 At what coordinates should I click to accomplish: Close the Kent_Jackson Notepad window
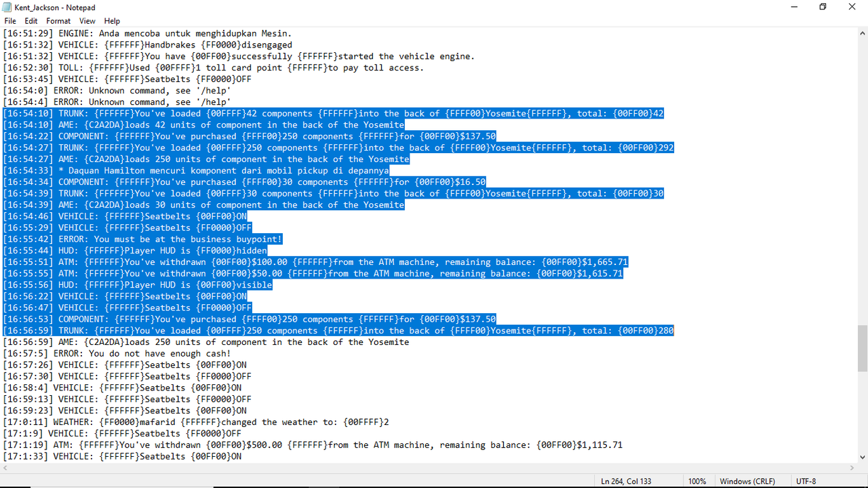(852, 7)
